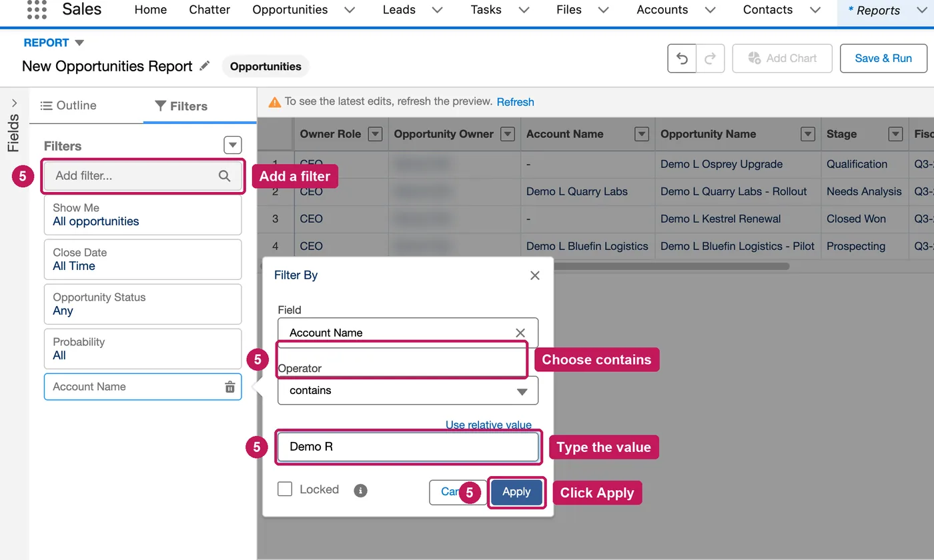This screenshot has height=560, width=934.
Task: Clear the Account Name field selection
Action: 520,333
